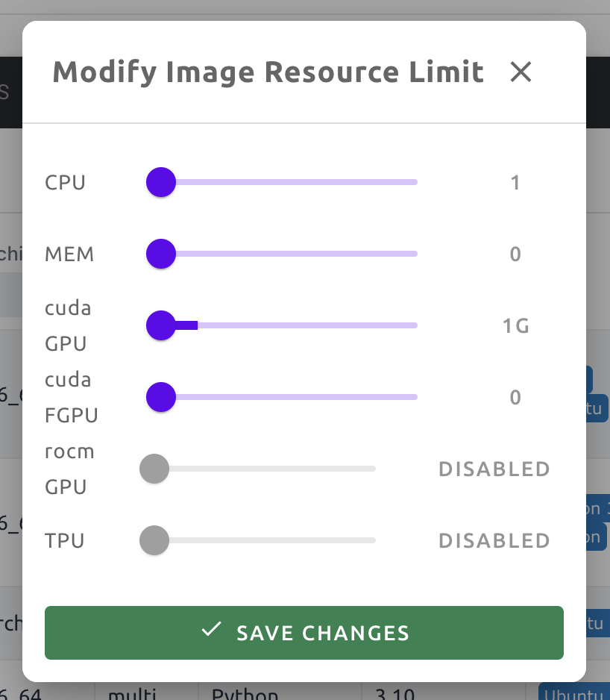Click the CPU value showing 1
This screenshot has width=610, height=700.
click(515, 181)
